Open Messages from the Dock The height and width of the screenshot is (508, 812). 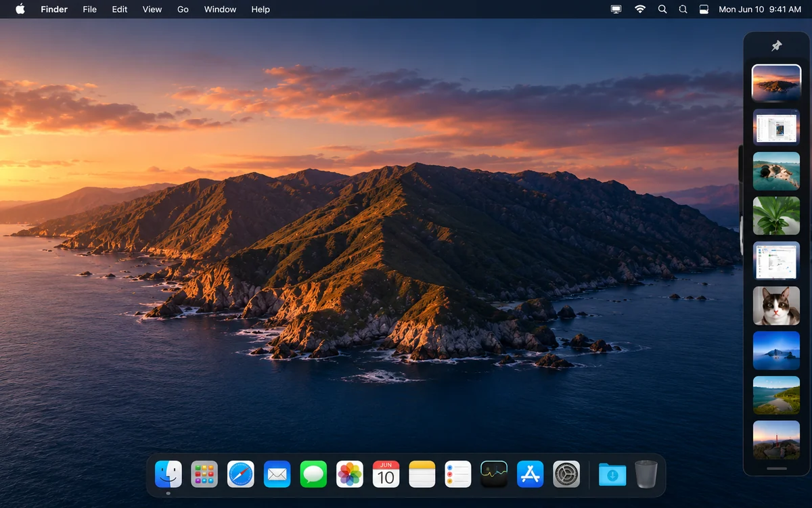point(313,474)
